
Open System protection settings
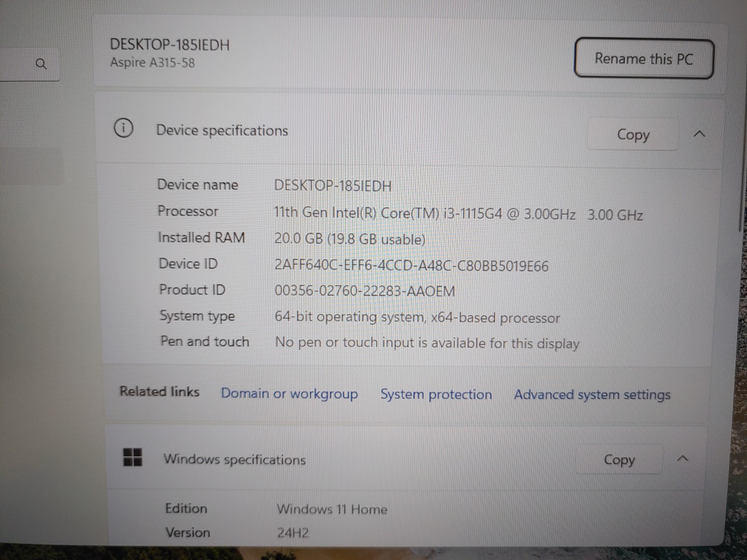pyautogui.click(x=436, y=394)
